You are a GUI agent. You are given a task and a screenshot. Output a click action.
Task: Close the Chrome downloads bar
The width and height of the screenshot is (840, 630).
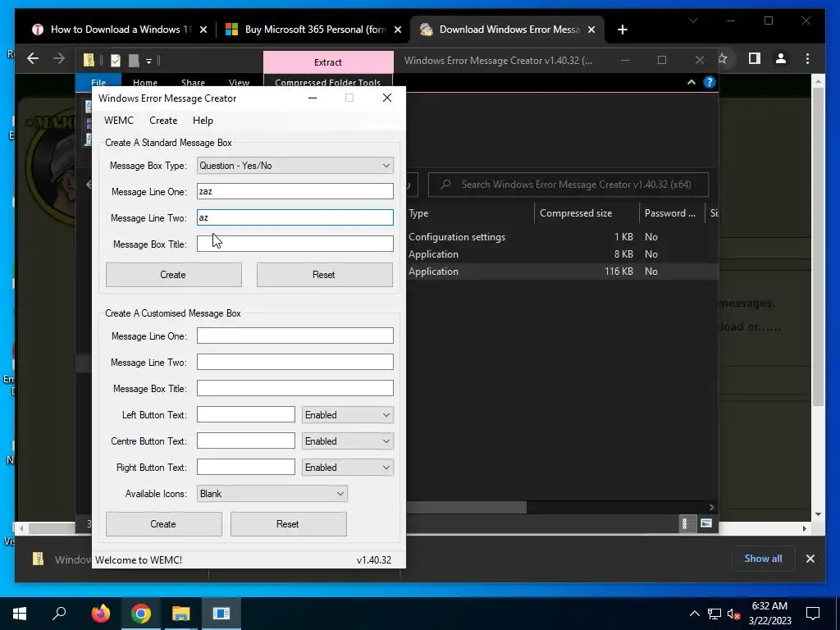tap(810, 559)
